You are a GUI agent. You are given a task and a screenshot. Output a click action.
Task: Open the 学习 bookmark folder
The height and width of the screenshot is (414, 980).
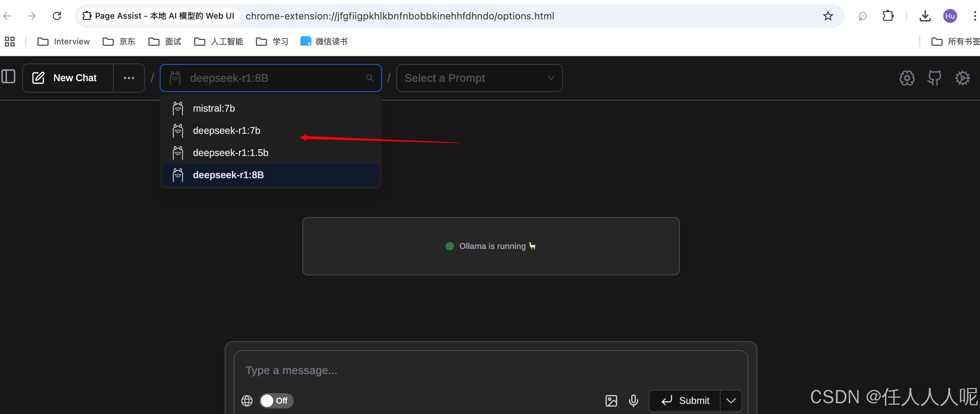coord(272,42)
